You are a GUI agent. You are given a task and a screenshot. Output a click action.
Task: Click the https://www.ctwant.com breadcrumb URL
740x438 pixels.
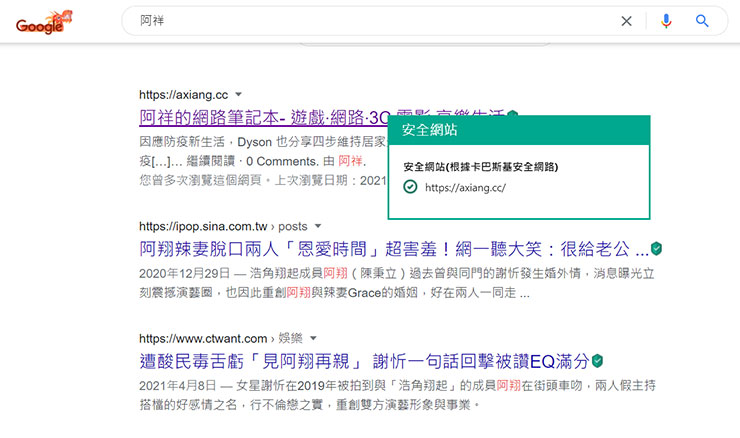pyautogui.click(x=203, y=338)
